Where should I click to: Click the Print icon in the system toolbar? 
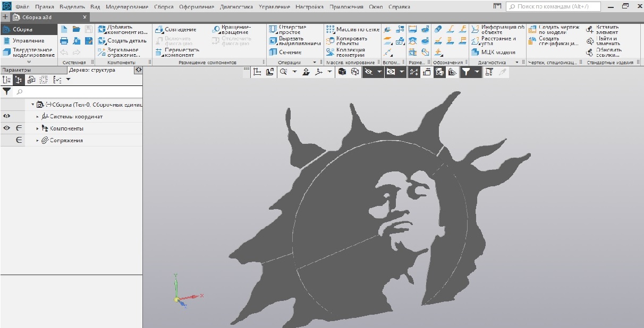point(64,41)
